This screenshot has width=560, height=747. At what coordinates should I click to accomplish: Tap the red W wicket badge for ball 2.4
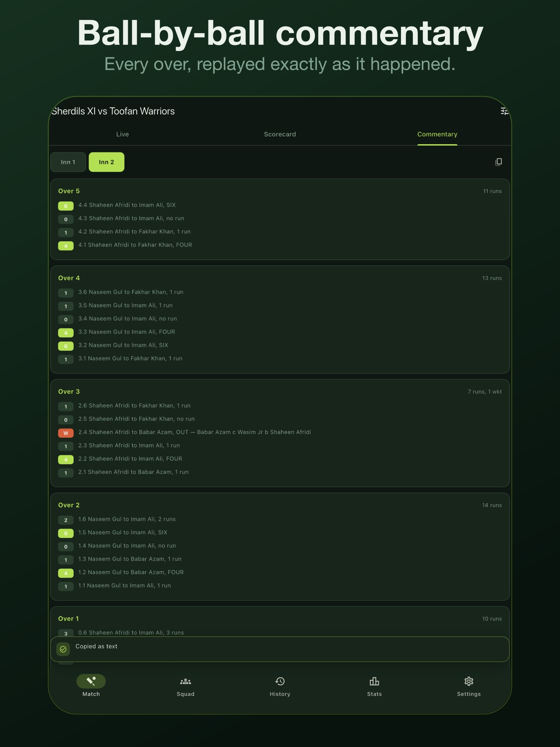66,433
